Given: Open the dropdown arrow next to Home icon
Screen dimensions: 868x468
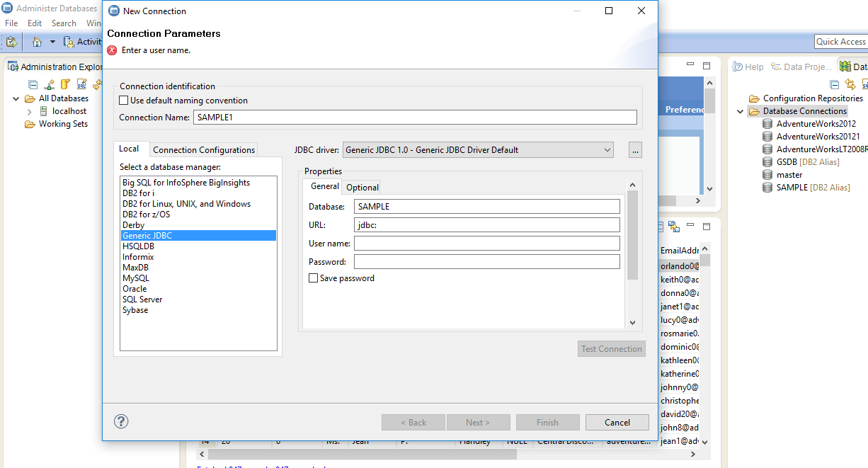Looking at the screenshot, I should [52, 42].
